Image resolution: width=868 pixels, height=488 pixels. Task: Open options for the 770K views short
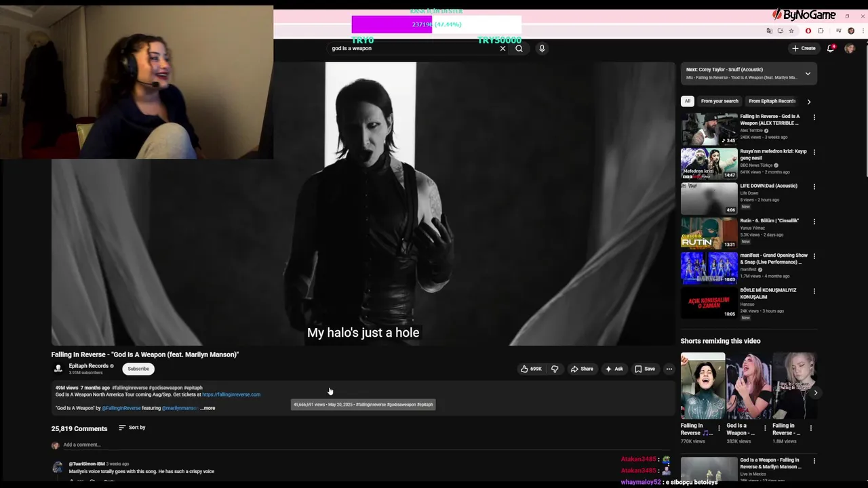(x=719, y=428)
